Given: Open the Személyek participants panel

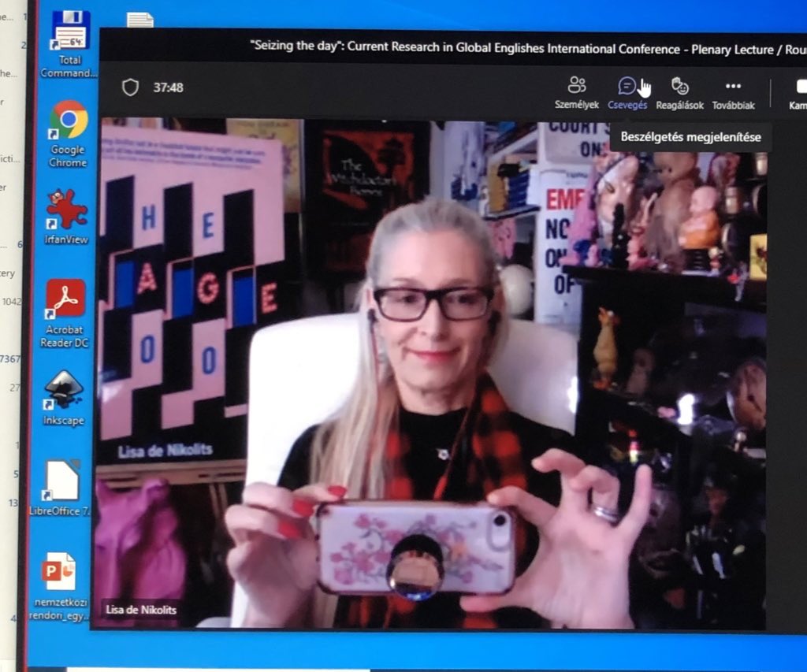Looking at the screenshot, I should (x=577, y=91).
